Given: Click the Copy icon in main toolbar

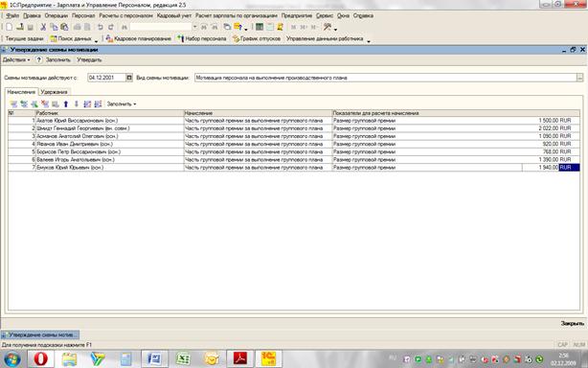Looking at the screenshot, I should click(54, 27).
